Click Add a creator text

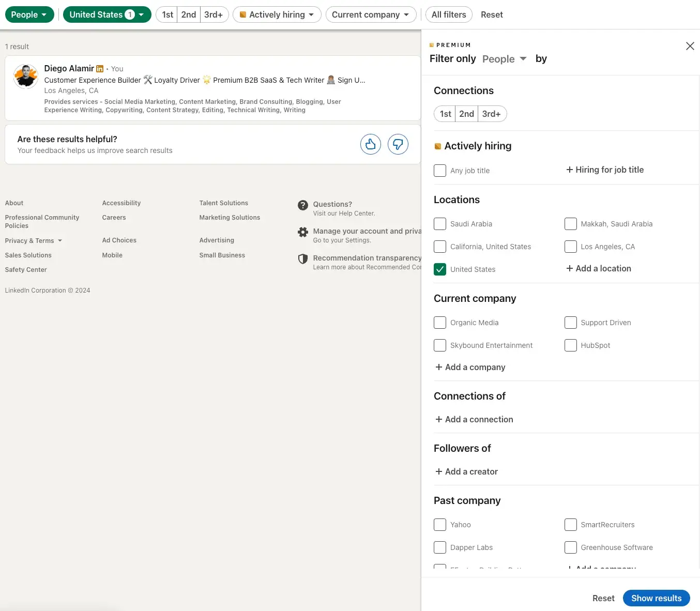point(471,471)
